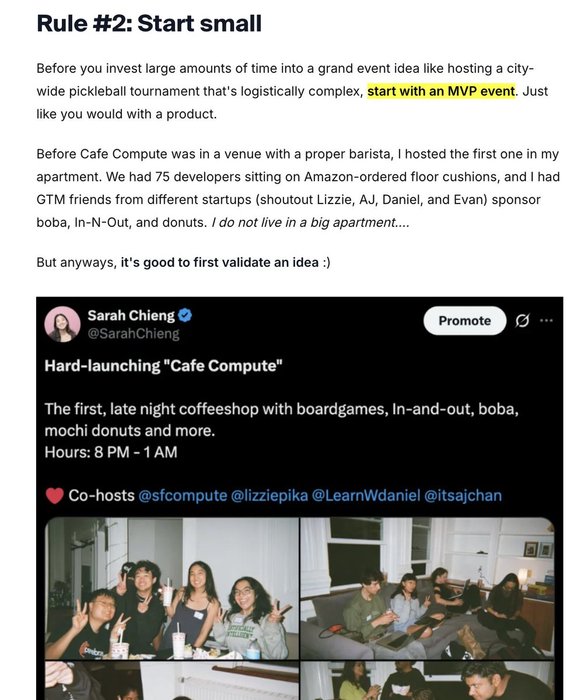This screenshot has height=700, width=588.
Task: Click the bold 'it's good to first validate an idea' text
Action: coord(220,262)
